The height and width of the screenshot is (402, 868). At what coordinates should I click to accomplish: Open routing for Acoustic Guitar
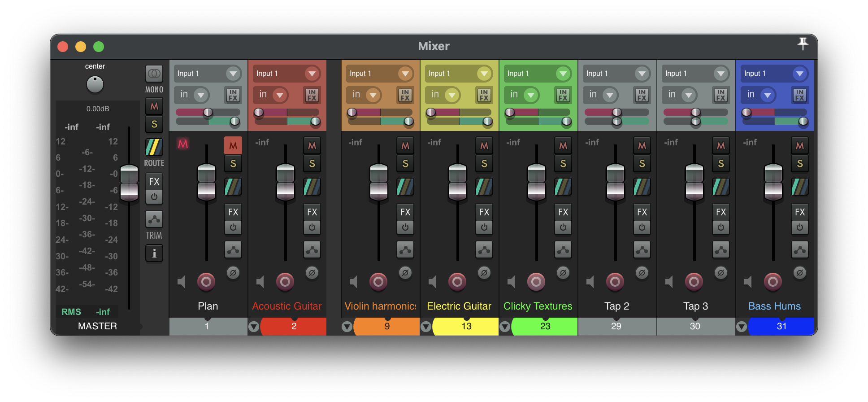pyautogui.click(x=312, y=187)
